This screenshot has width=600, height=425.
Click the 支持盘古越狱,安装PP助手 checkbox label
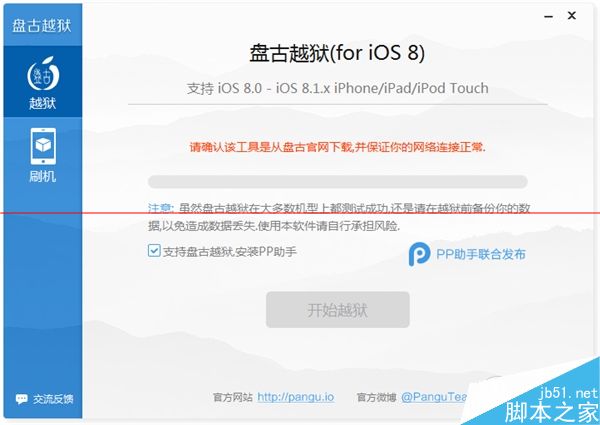point(230,251)
